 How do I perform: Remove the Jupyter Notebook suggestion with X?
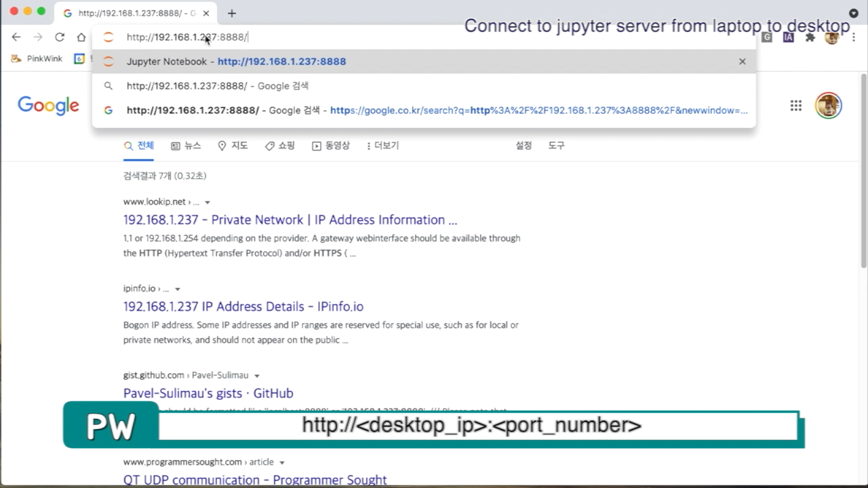[742, 61]
